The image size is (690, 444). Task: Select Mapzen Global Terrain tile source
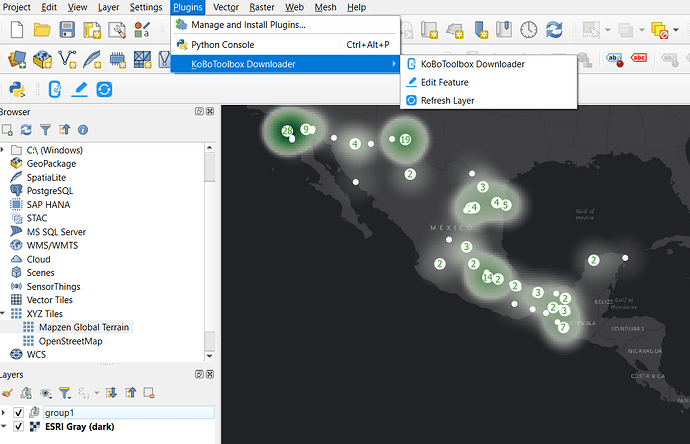(84, 327)
